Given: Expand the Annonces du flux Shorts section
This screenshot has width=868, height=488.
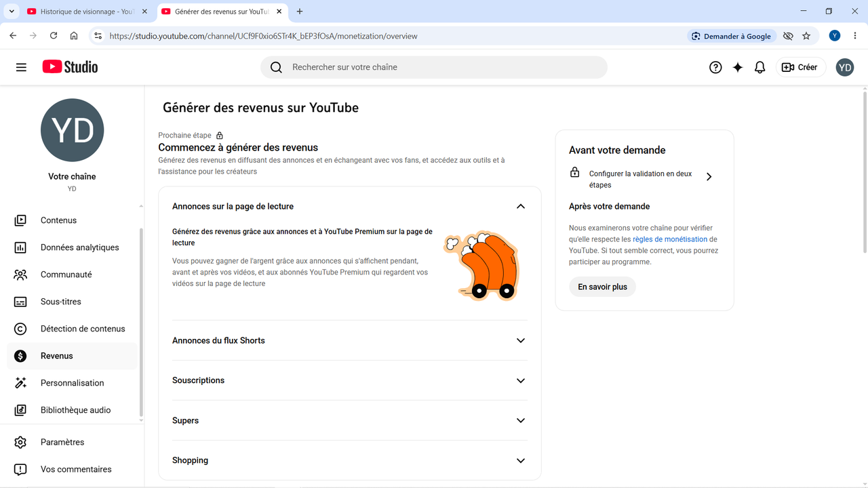Looking at the screenshot, I should [x=521, y=340].
